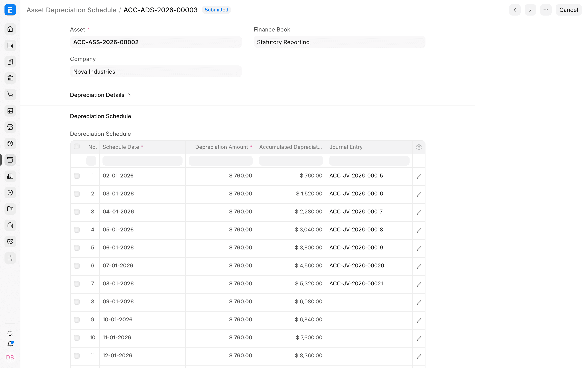Open the three-dots more actions menu
The width and height of the screenshot is (588, 368).
546,10
